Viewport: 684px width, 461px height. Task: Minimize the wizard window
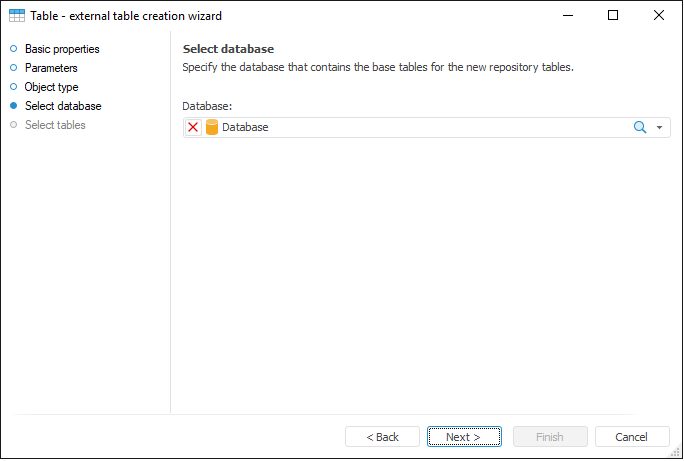point(568,16)
